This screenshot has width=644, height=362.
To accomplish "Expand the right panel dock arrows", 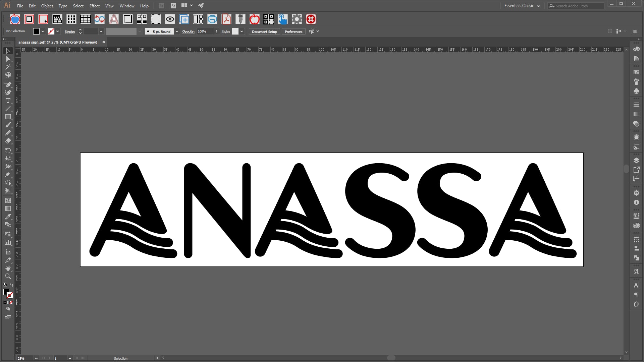I will point(639,39).
